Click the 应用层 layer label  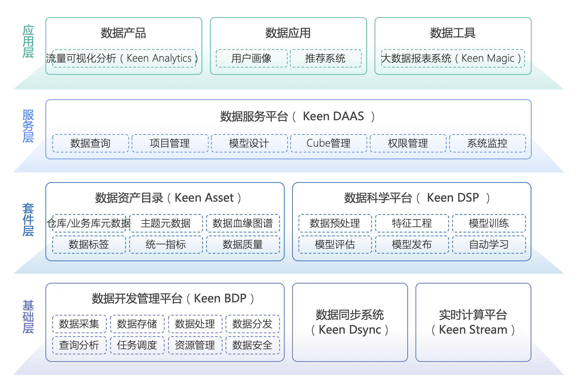click(x=28, y=41)
